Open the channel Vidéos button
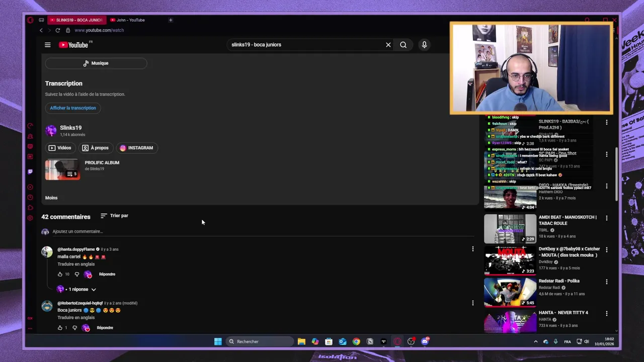This screenshot has width=644, height=362. [x=60, y=148]
